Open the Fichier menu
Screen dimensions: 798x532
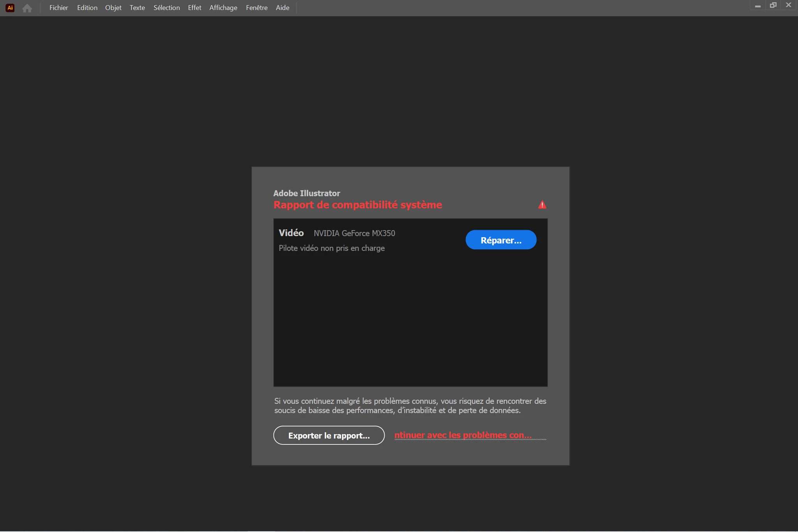[x=58, y=8]
